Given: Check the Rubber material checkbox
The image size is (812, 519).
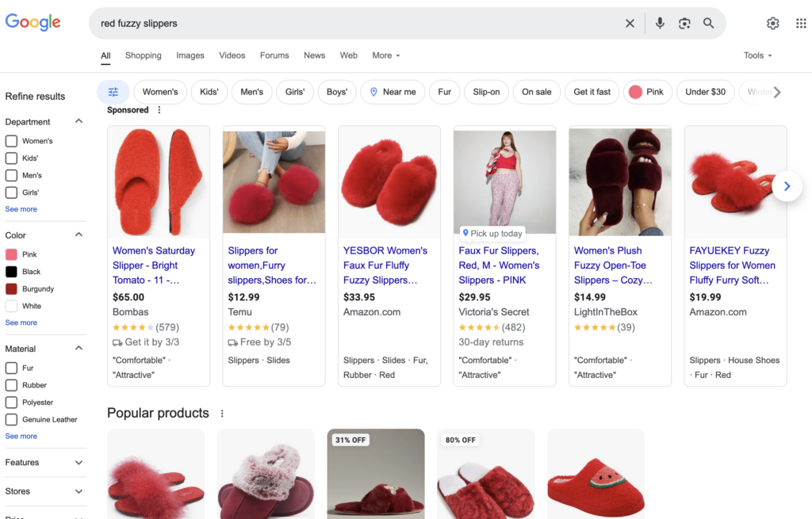Looking at the screenshot, I should (11, 386).
